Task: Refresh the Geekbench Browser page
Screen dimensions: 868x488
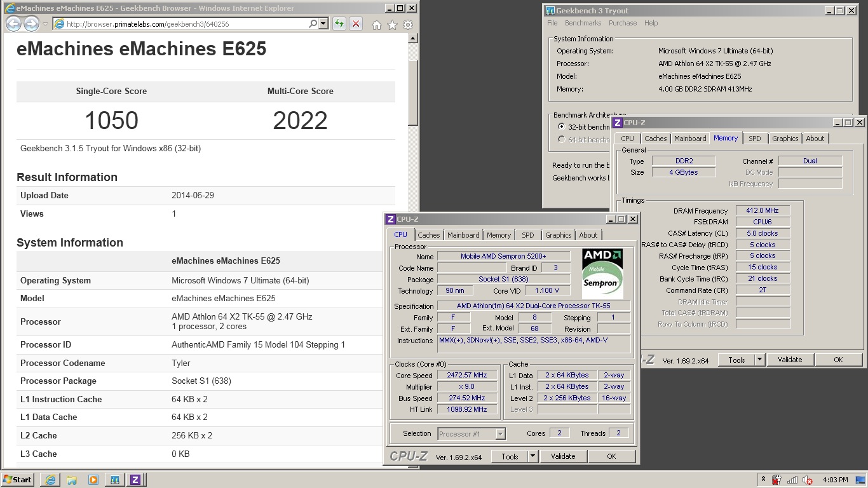Action: pos(339,24)
